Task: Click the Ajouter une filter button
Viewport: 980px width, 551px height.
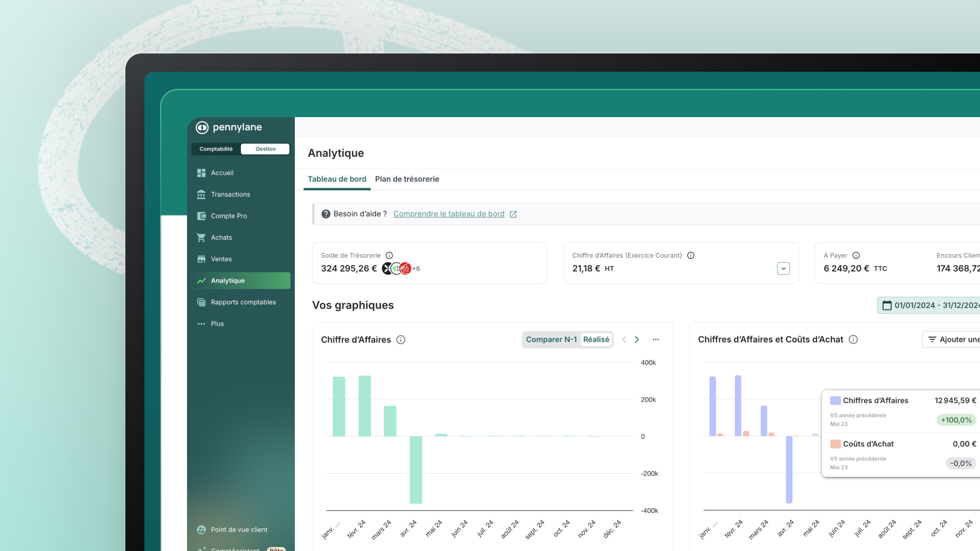Action: click(x=951, y=340)
